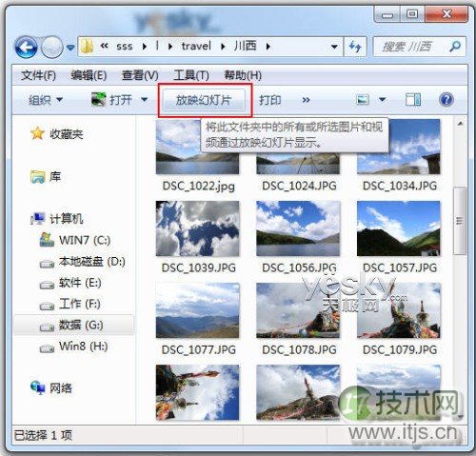Click the scrollbar up arrow
The image size is (476, 456).
click(x=460, y=124)
